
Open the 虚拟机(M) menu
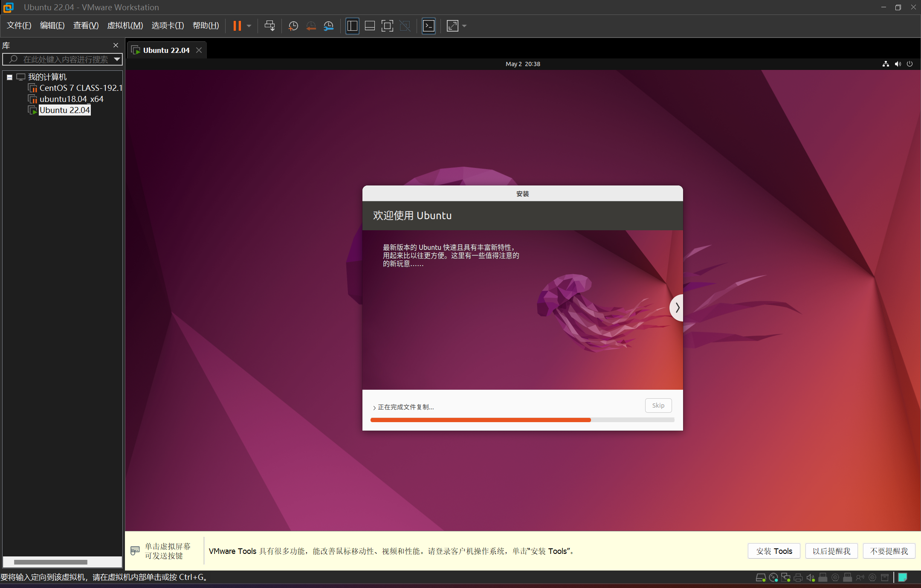pos(125,26)
